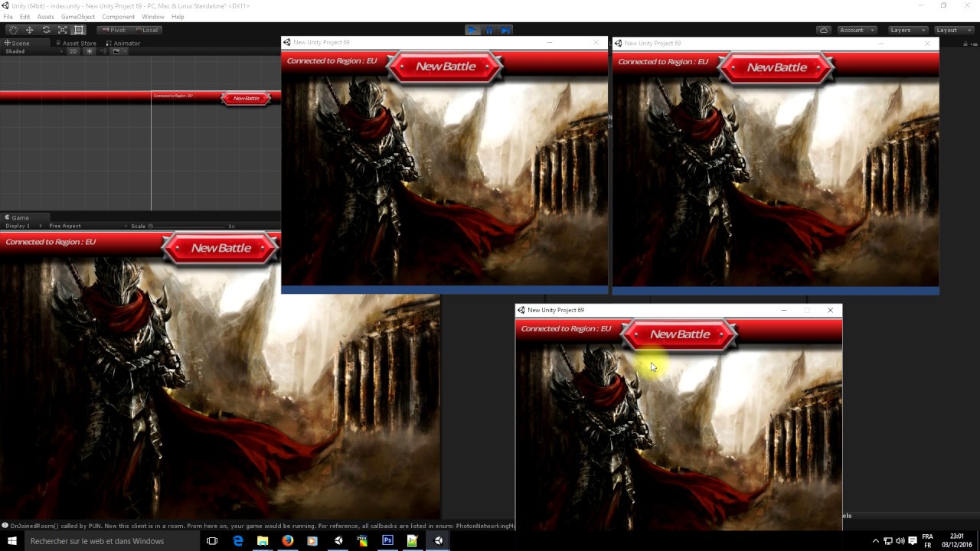Open the Help menu
Viewport: 980px width, 551px height.
coord(178,17)
